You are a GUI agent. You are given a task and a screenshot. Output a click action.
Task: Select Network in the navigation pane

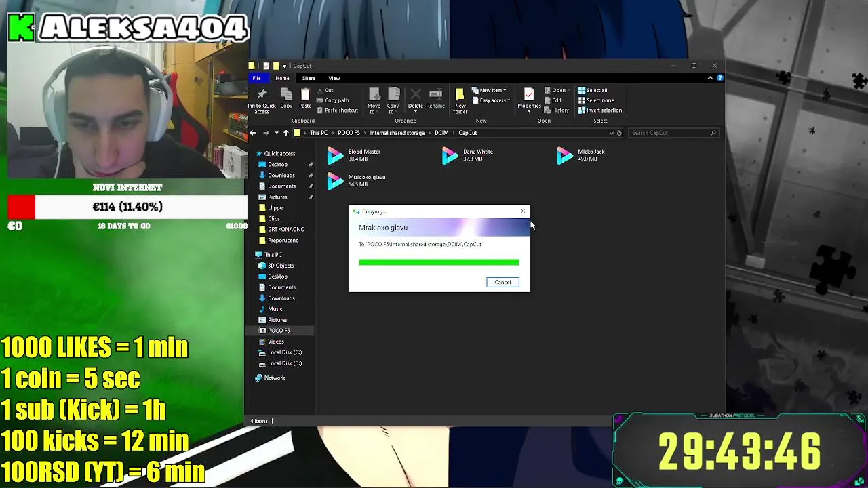click(275, 378)
